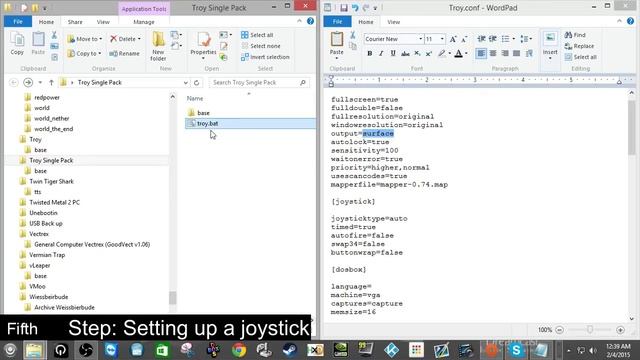
Task: Open Google Chrome from taskbar
Action: pyautogui.click(x=239, y=350)
